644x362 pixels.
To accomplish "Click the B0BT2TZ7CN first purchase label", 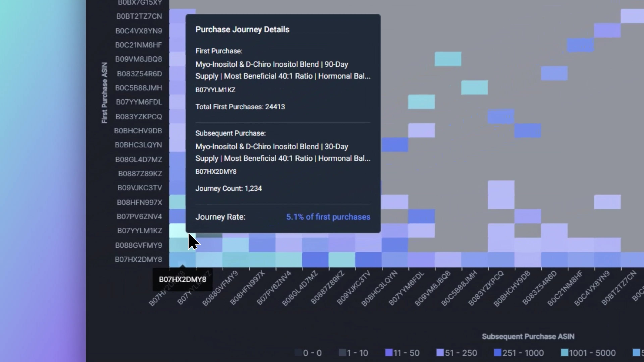I will (139, 16).
